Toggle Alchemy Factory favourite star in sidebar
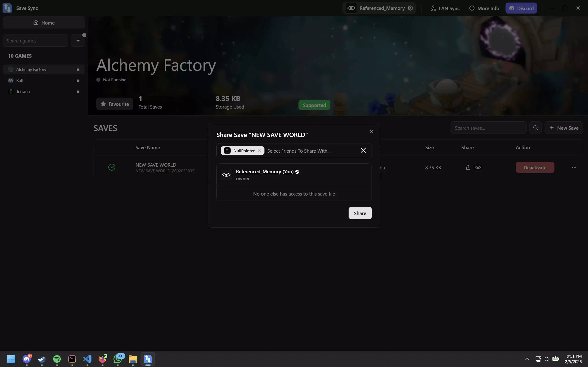The height and width of the screenshot is (367, 588). point(78,69)
